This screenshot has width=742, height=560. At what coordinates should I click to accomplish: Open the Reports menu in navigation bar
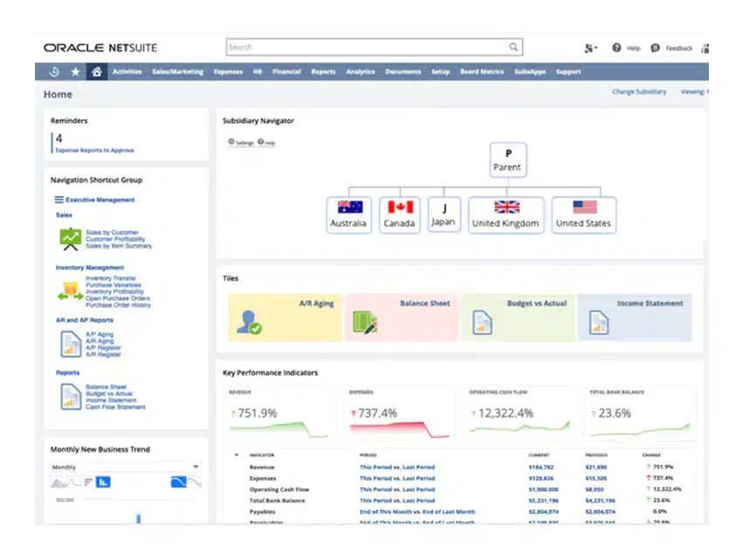323,72
